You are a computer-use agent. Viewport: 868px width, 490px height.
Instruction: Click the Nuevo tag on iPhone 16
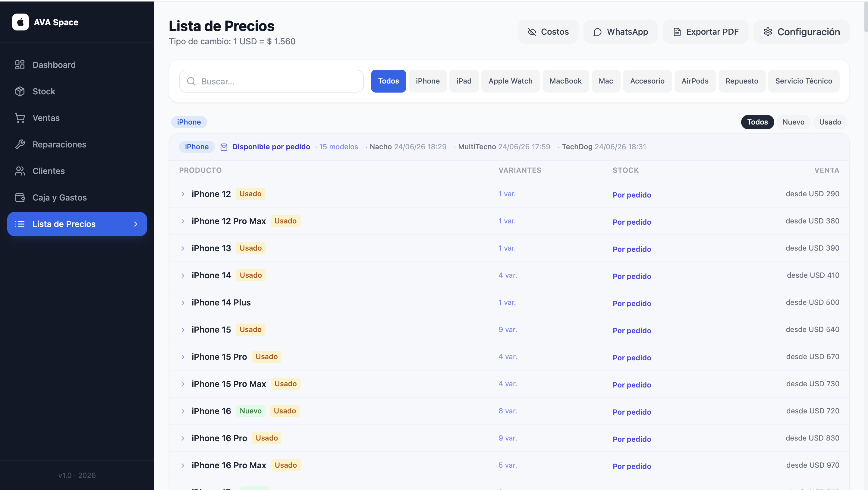(250, 411)
